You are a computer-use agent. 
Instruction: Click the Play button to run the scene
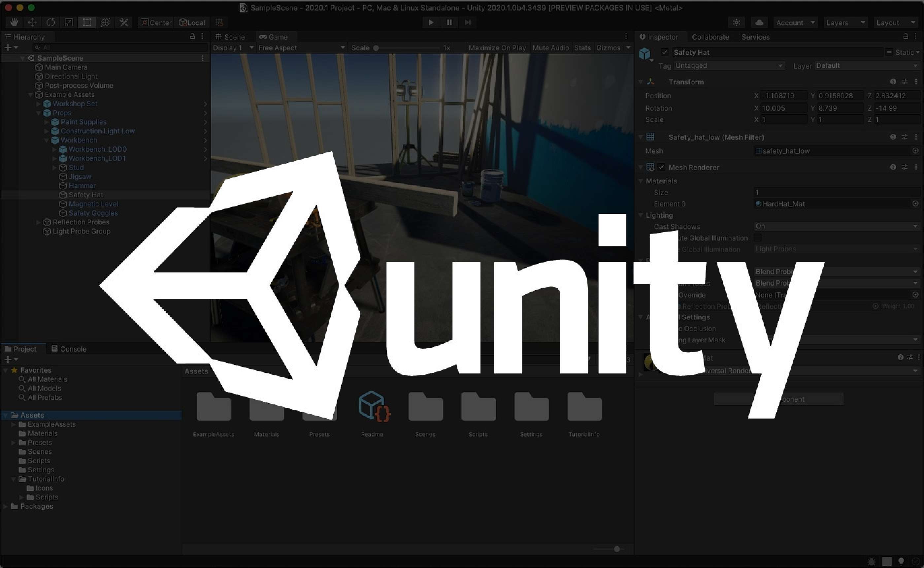pos(430,22)
